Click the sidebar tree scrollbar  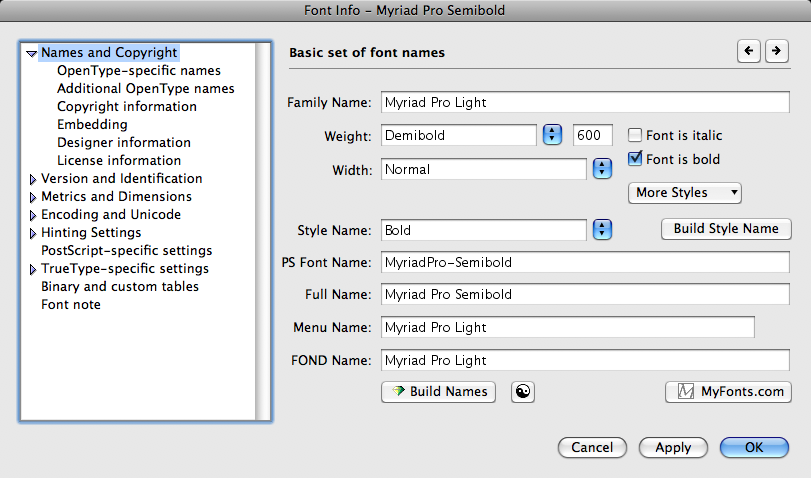[x=263, y=231]
